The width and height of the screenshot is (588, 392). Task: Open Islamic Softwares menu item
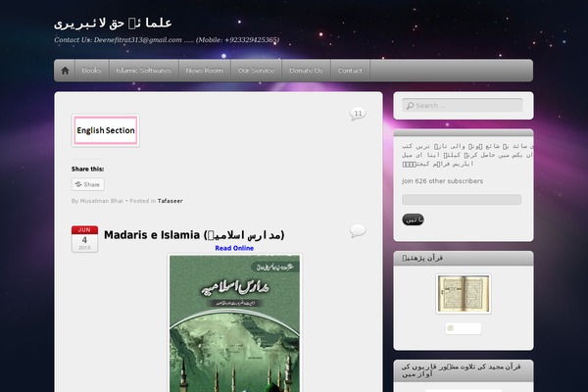click(144, 71)
